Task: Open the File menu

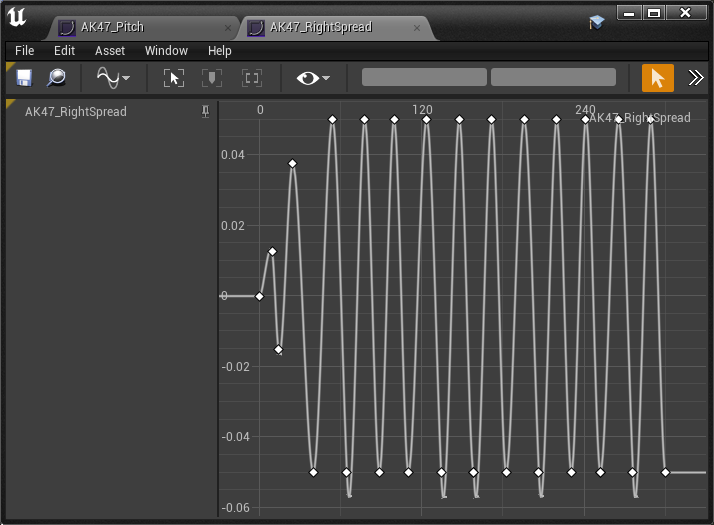Action: pos(25,51)
